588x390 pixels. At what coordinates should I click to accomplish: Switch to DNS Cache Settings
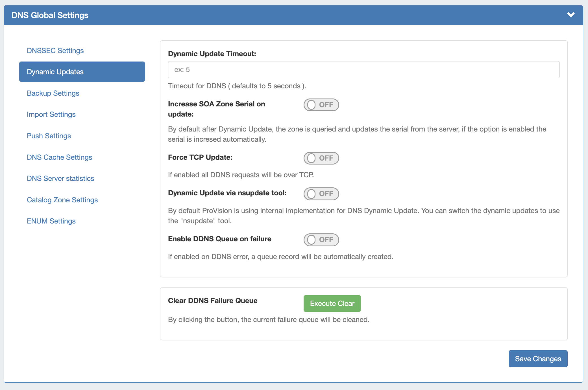tap(59, 157)
